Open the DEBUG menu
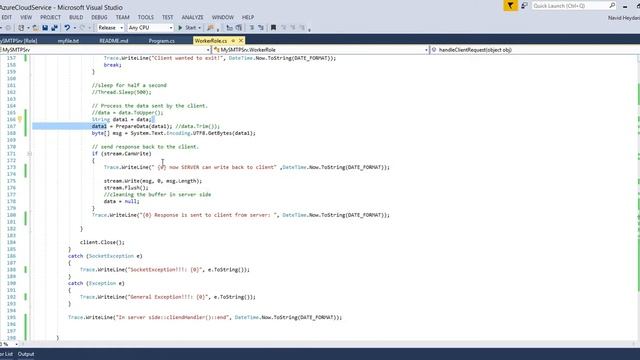This screenshot has height=360, width=640. 99,17
